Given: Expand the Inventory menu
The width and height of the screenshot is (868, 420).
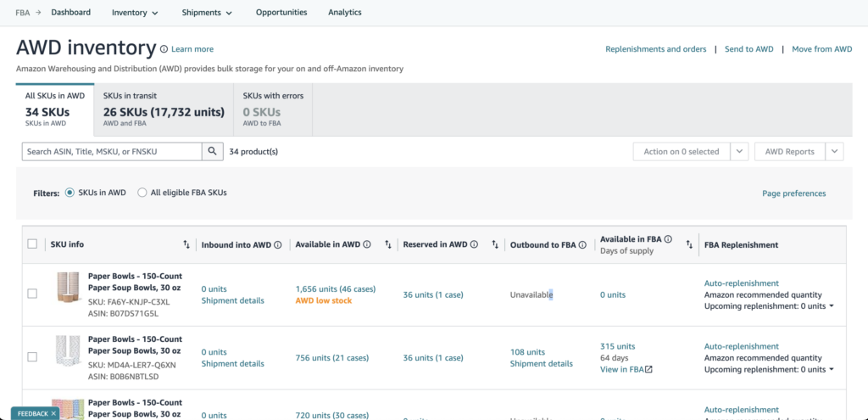Looking at the screenshot, I should click(x=135, y=12).
